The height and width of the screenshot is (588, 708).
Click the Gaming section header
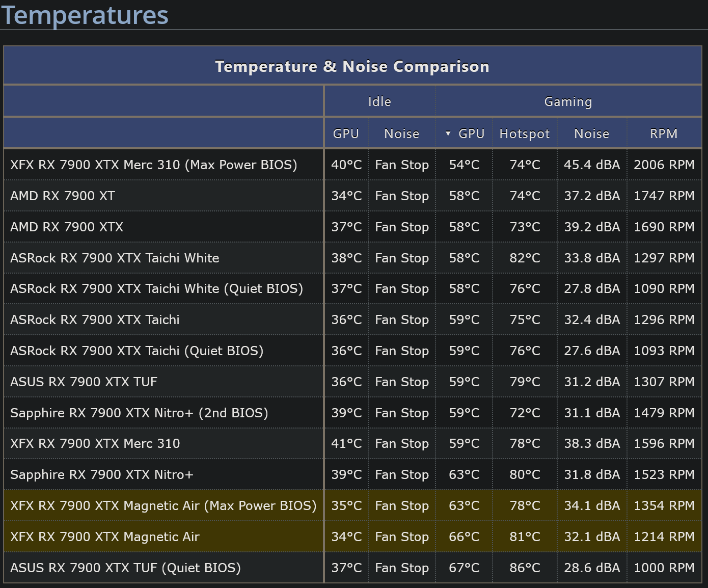tap(568, 101)
